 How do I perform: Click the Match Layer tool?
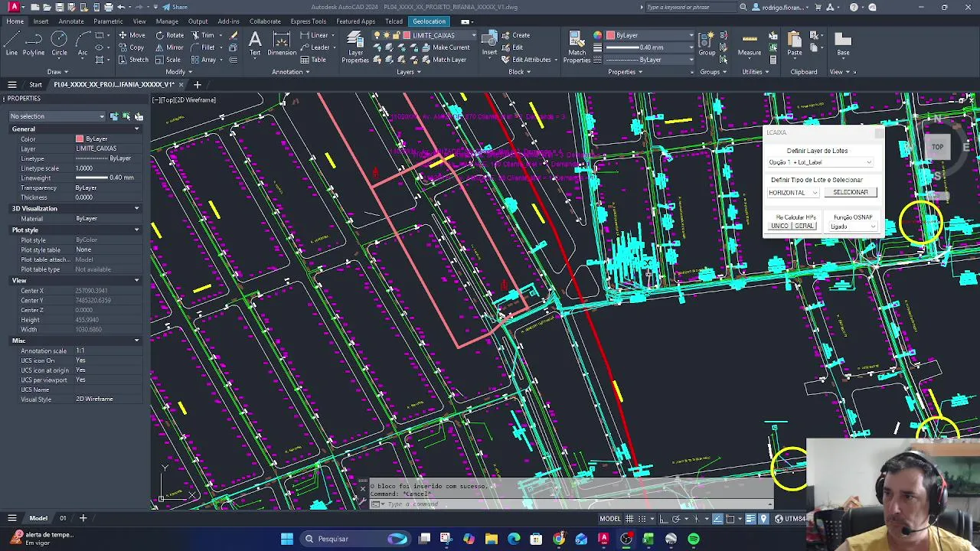444,60
